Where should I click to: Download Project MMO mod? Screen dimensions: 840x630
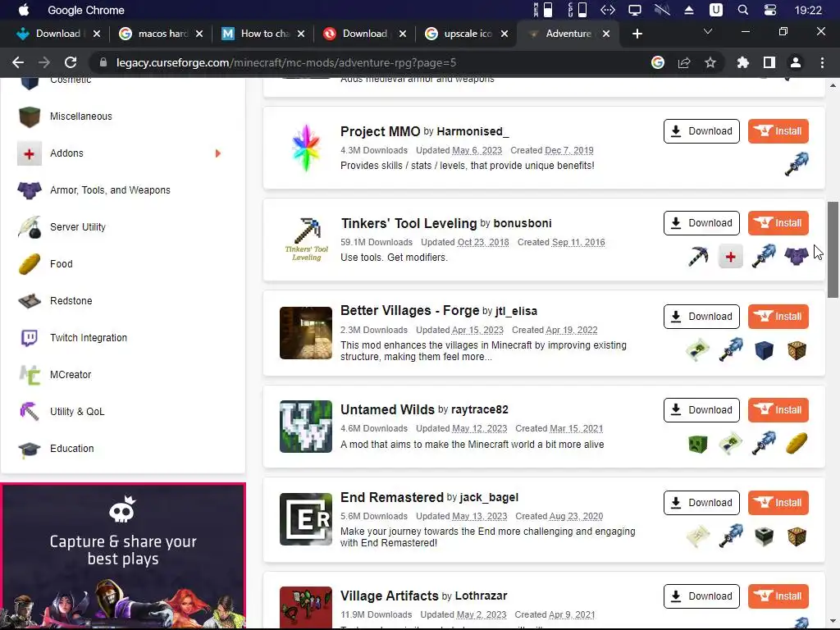tap(701, 131)
